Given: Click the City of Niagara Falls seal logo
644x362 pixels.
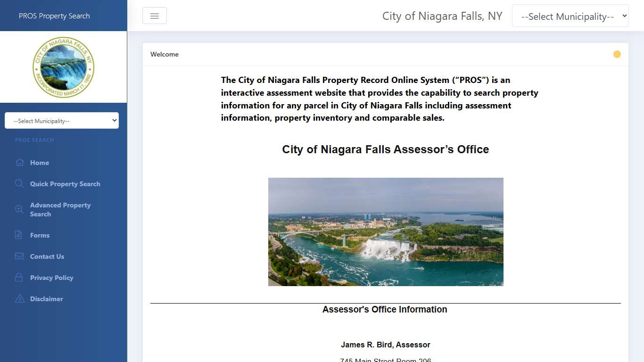Looking at the screenshot, I should (63, 67).
